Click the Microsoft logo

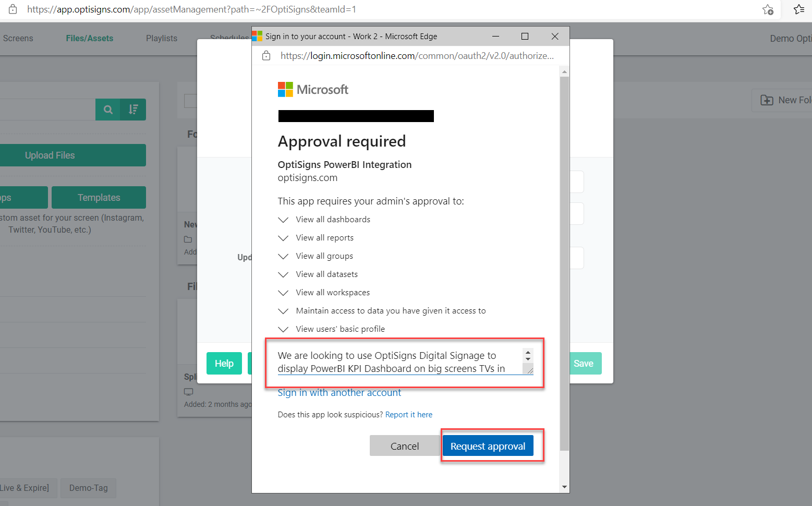[x=285, y=90]
